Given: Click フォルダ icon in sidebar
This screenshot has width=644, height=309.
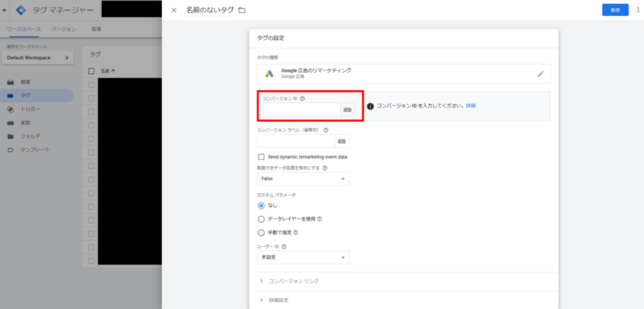Looking at the screenshot, I should [x=11, y=136].
